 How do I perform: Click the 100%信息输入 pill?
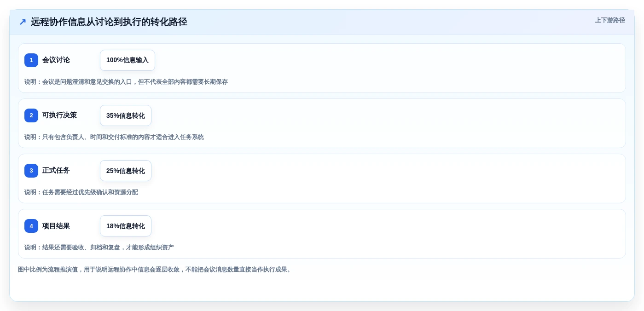point(128,60)
